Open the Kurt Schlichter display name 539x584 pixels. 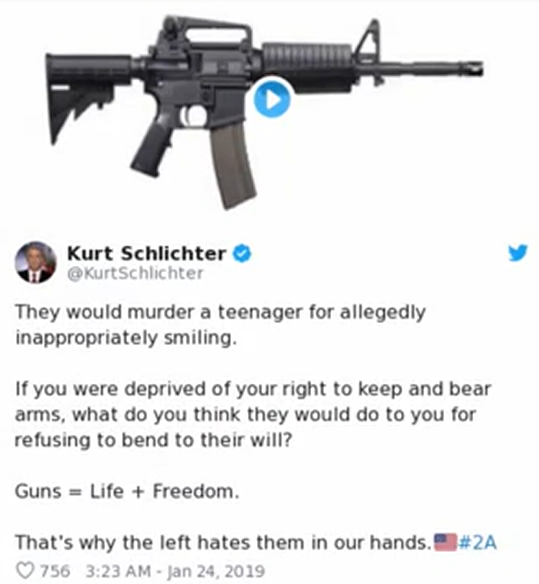[x=146, y=253]
